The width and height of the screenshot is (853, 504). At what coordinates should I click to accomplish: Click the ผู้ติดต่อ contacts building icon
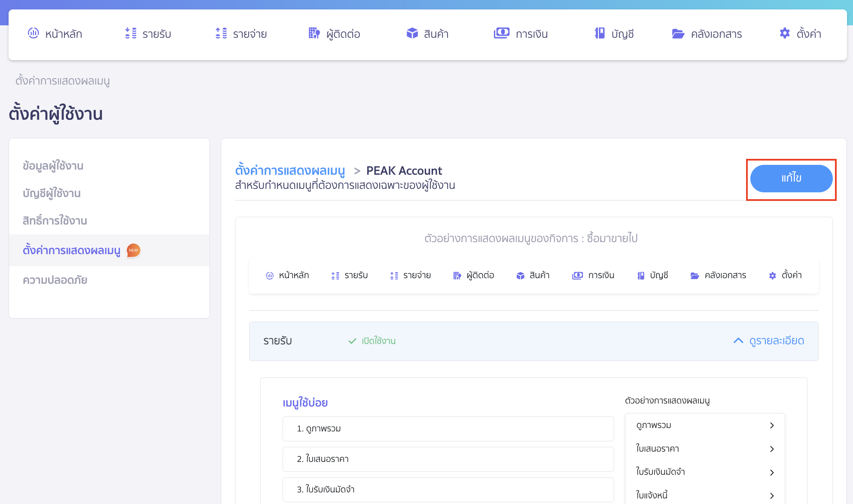tap(314, 33)
